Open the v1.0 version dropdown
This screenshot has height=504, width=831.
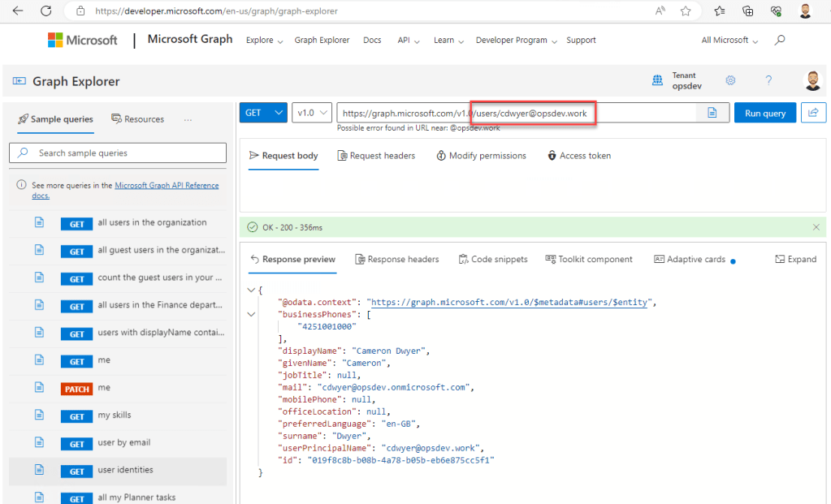point(312,113)
